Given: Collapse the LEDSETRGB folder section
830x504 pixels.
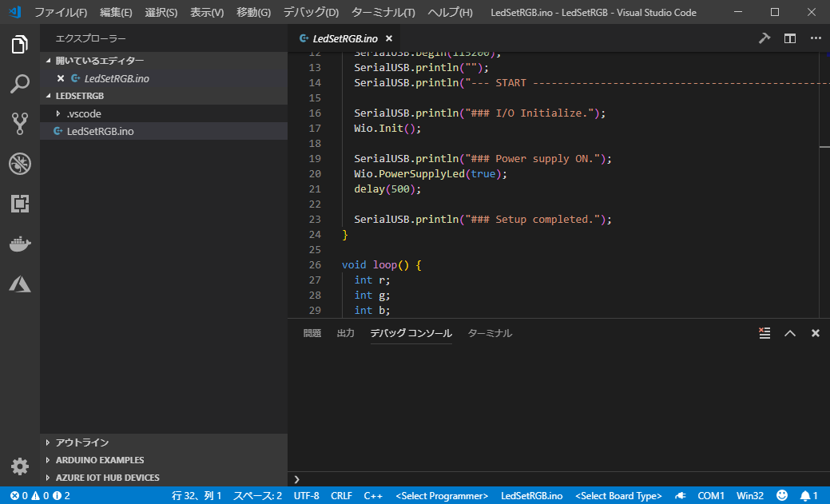Looking at the screenshot, I should (x=164, y=96).
